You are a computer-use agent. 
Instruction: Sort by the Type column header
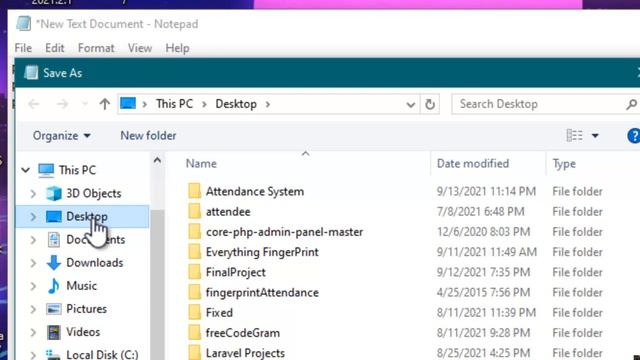(564, 164)
